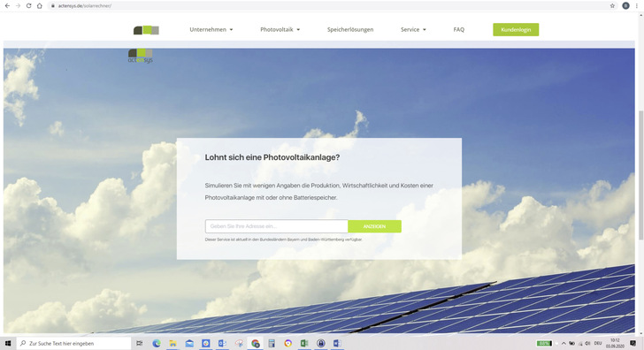The width and height of the screenshot is (644, 350).
Task: Open Task View in the taskbar
Action: pos(139,344)
